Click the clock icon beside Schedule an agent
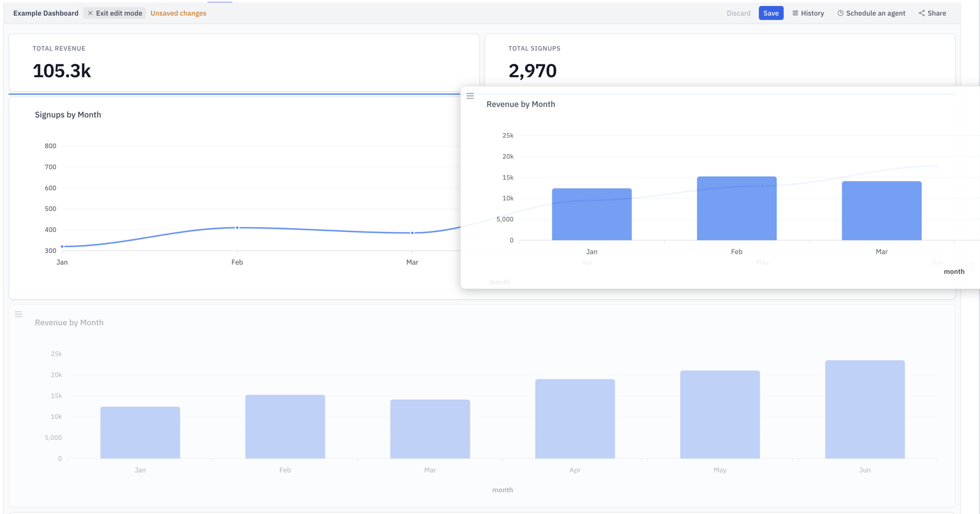 pos(840,13)
